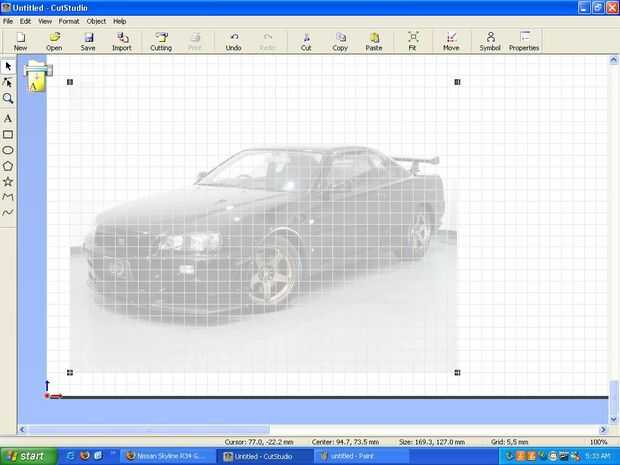Click the bottom-right selection handle of image
The height and width of the screenshot is (465, 620).
pos(457,372)
